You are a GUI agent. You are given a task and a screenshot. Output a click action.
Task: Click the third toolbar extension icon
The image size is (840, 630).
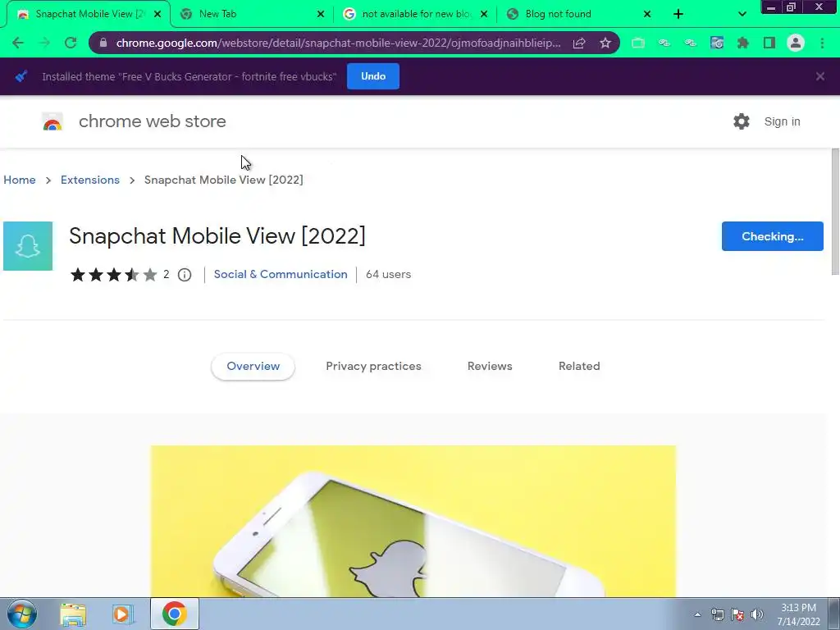pyautogui.click(x=691, y=43)
